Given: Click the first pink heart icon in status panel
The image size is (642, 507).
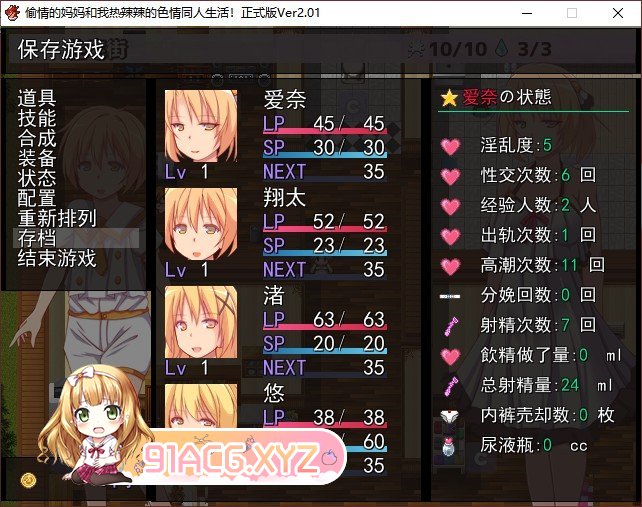Looking at the screenshot, I should coord(450,146).
